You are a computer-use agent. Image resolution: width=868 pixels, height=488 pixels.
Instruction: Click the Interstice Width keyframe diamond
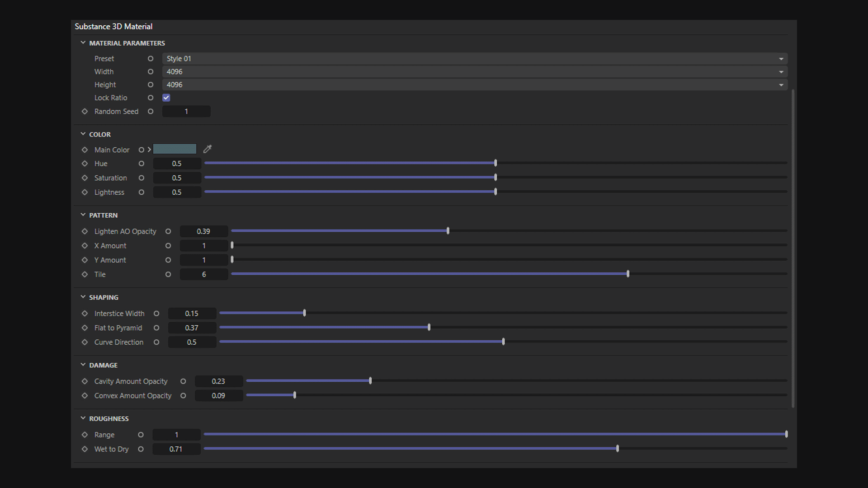click(85, 314)
